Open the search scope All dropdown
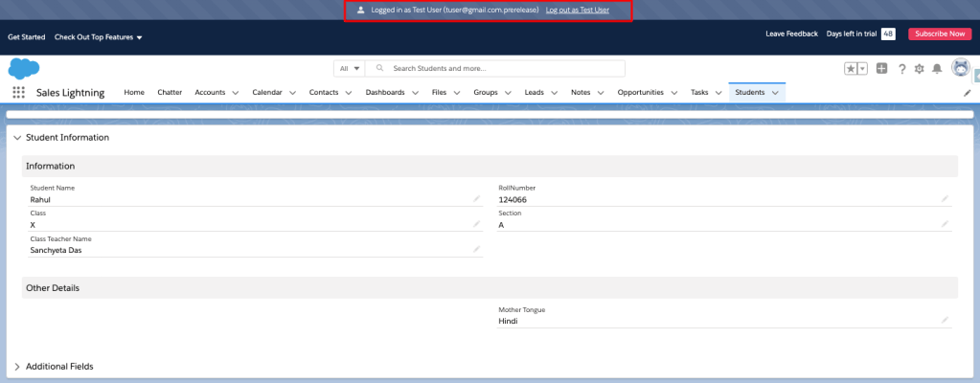This screenshot has height=383, width=980. pyautogui.click(x=349, y=69)
